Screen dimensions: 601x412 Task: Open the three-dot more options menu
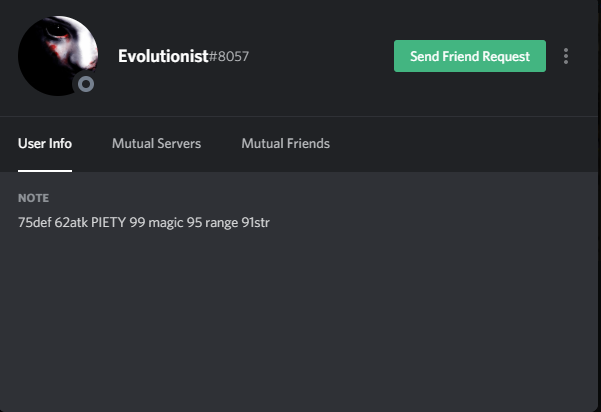coord(566,56)
